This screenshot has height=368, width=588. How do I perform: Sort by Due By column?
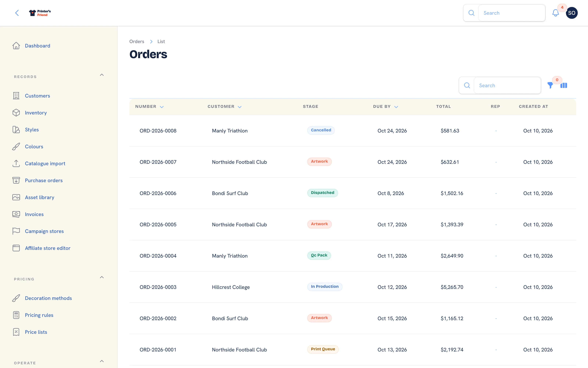pyautogui.click(x=386, y=107)
